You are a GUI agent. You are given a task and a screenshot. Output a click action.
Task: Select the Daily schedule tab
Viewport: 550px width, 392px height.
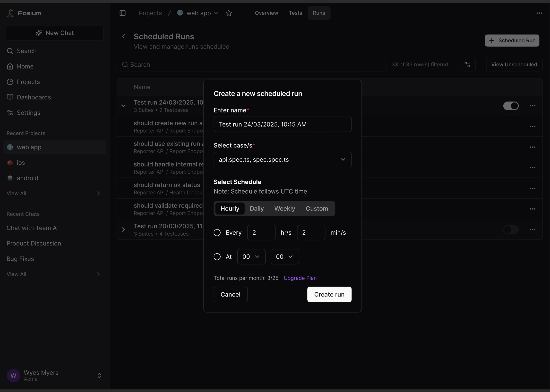[257, 209]
